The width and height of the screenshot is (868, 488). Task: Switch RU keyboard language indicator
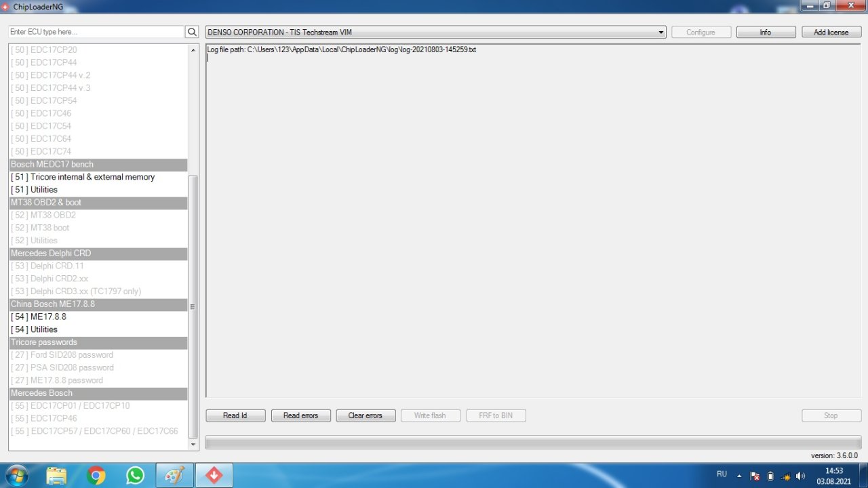(x=722, y=474)
